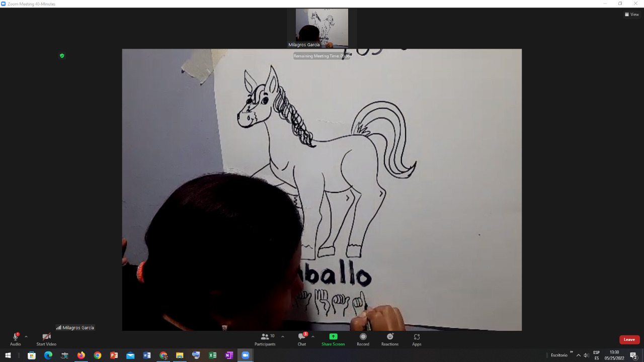
Task: Launch Microsoft Edge from the taskbar
Action: pos(48,355)
